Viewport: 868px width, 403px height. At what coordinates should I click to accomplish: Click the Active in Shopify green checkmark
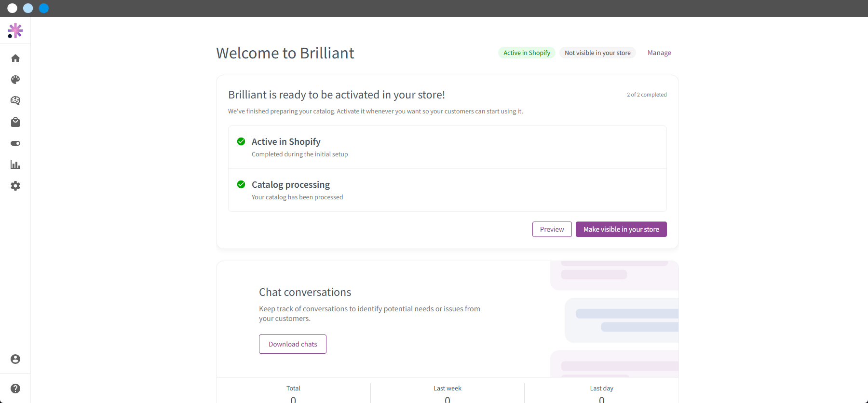tap(241, 141)
